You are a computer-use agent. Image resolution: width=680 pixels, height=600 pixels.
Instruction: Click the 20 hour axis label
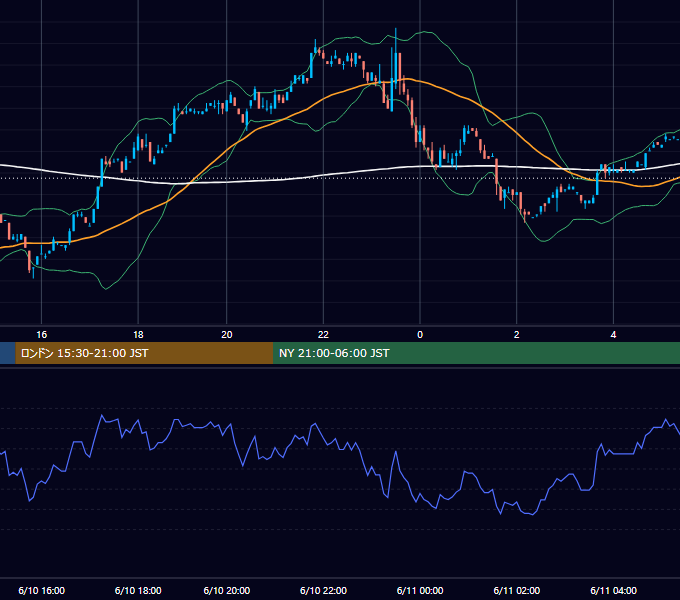click(227, 335)
